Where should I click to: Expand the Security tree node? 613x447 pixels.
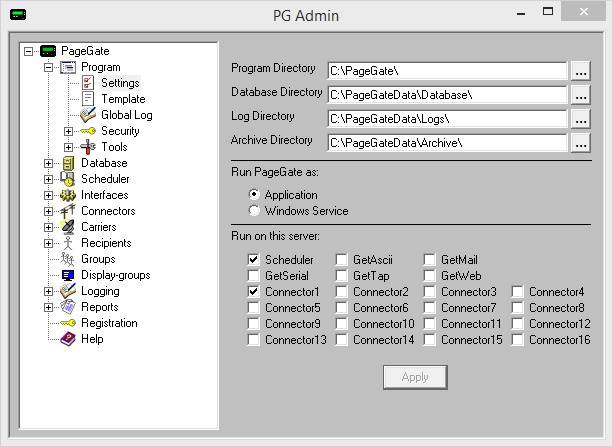[68, 131]
